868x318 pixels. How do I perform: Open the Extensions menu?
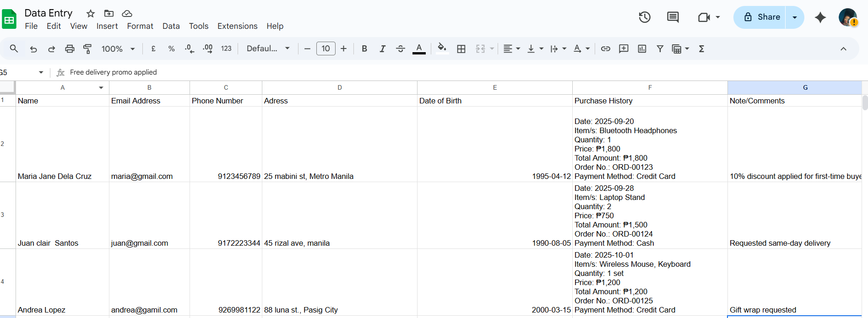click(x=237, y=26)
